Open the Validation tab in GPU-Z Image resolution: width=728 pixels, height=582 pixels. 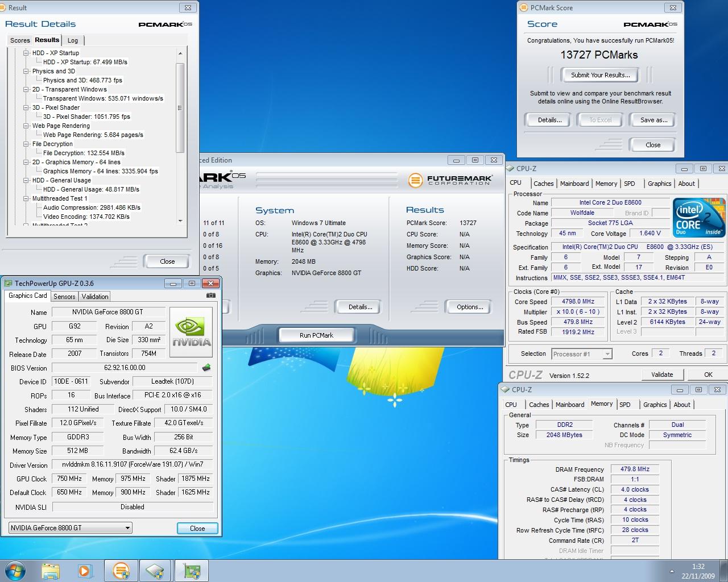95,297
